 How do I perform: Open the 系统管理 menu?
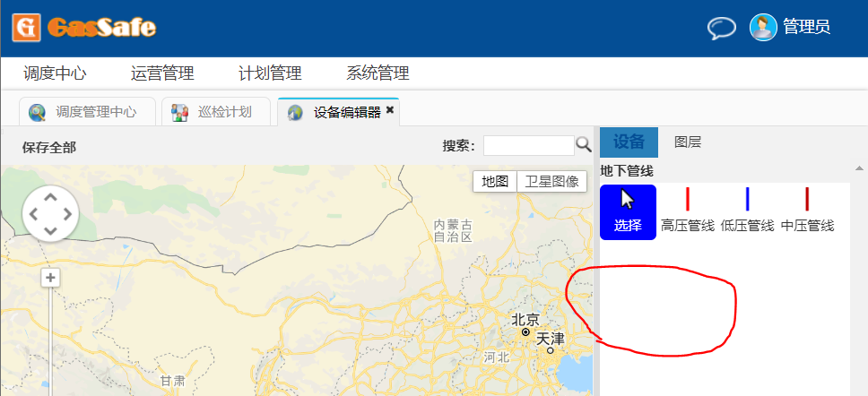coord(378,73)
